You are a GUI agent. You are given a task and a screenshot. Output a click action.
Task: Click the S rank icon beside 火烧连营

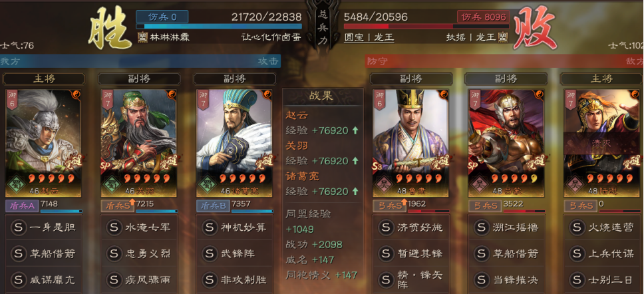(x=577, y=227)
